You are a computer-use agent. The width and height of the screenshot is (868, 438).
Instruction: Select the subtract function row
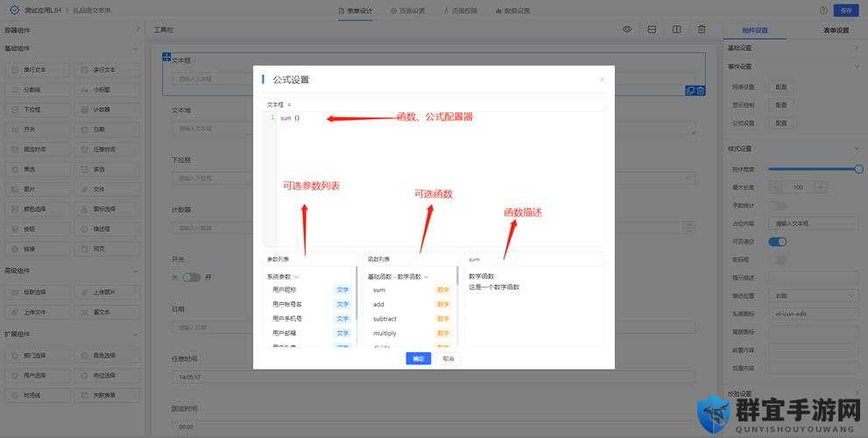(412, 319)
